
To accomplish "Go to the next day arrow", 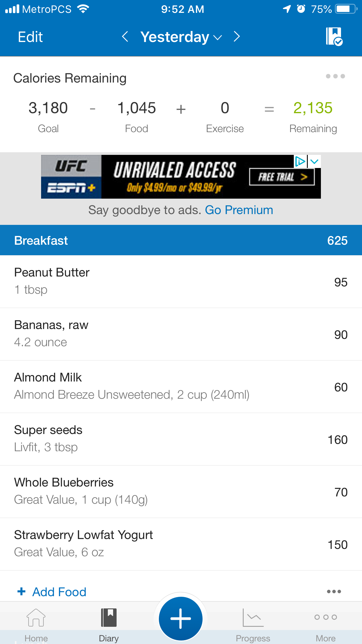I will point(237,37).
